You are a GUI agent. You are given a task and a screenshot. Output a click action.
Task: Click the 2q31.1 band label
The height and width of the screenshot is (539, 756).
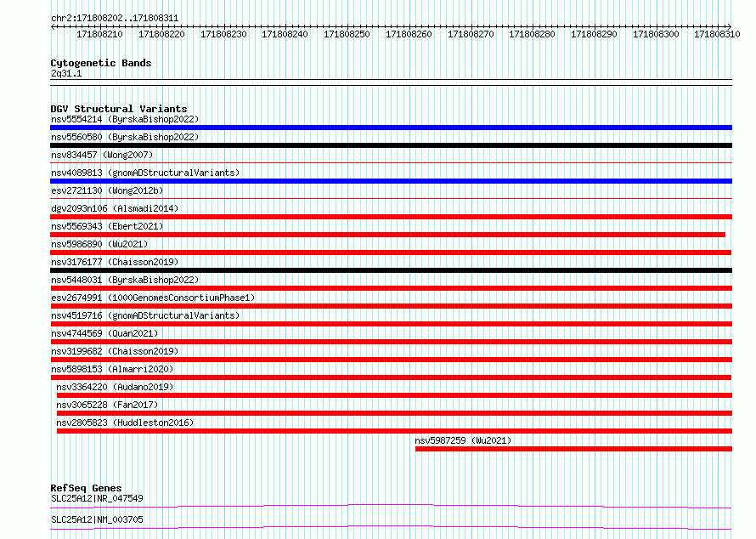click(66, 73)
